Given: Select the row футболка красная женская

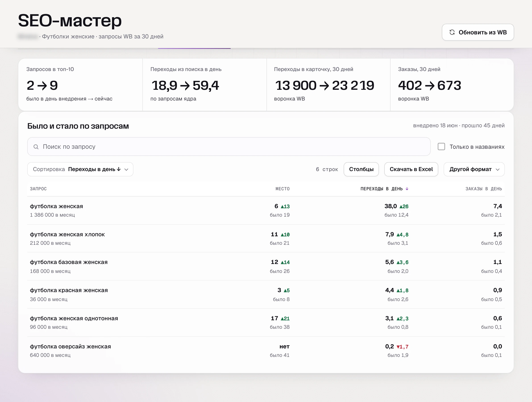Looking at the screenshot, I should click(x=266, y=294).
